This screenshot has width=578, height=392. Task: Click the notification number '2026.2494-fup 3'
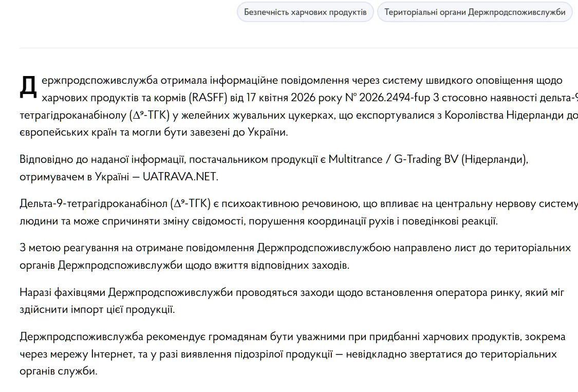coord(399,98)
